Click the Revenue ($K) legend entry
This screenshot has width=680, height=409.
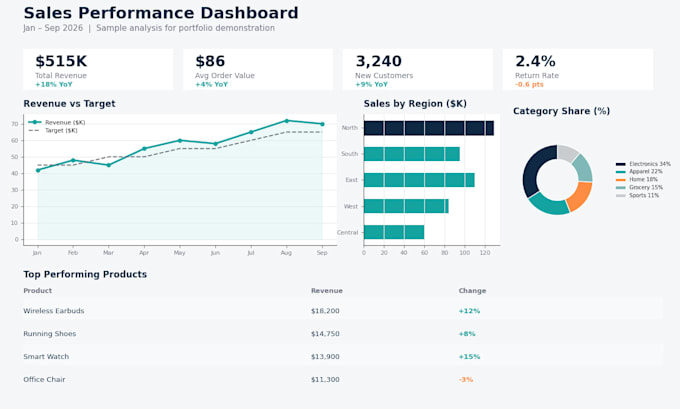click(57, 122)
